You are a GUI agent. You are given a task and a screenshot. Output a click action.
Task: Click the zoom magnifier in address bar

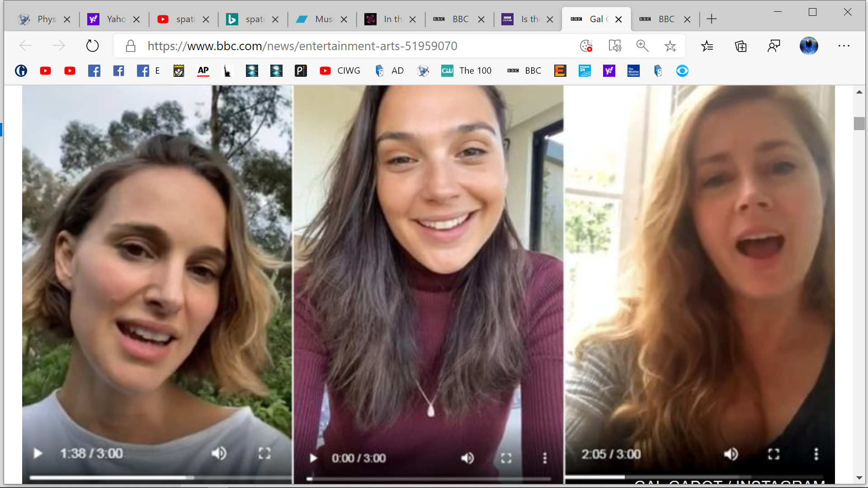642,46
